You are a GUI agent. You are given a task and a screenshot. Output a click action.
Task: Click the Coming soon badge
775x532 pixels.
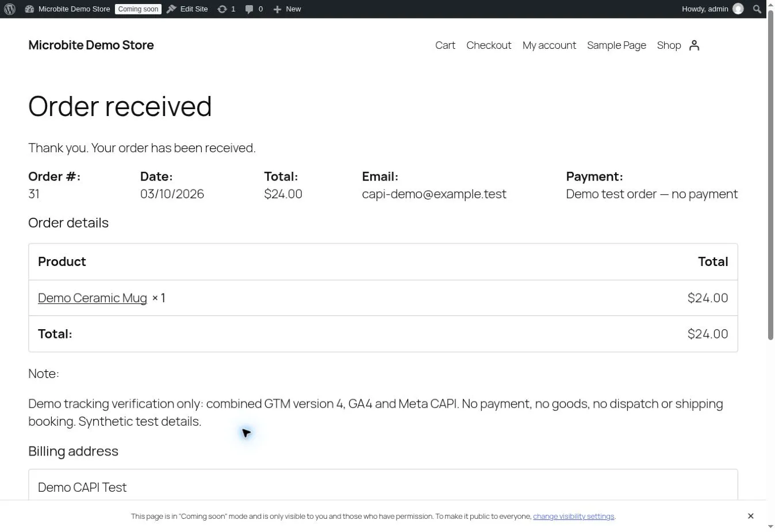138,9
